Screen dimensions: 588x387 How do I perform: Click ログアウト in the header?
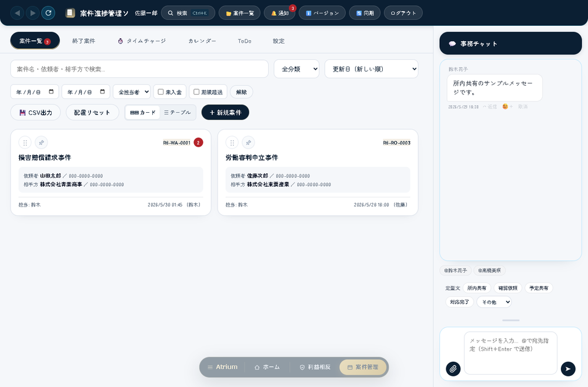tap(403, 13)
